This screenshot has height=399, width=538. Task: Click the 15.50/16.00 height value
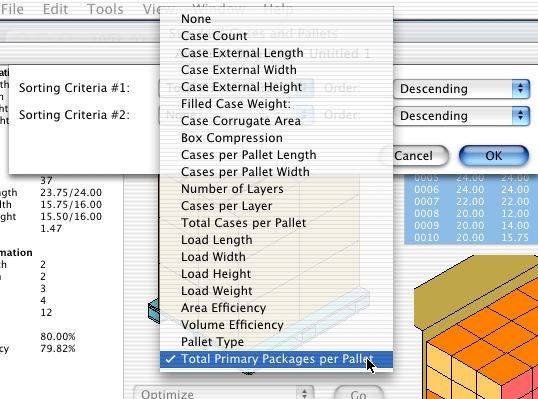pos(71,216)
